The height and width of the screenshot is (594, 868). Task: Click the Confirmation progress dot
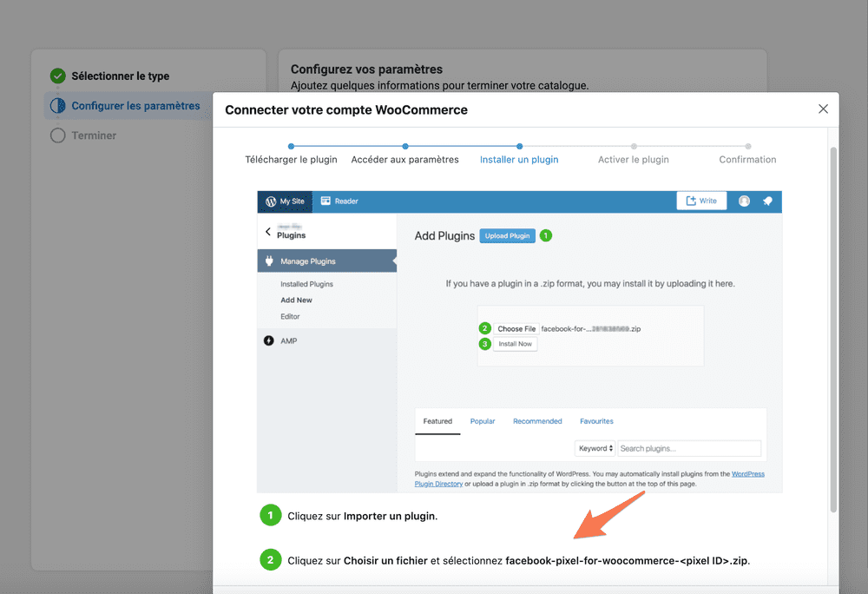coord(748,146)
